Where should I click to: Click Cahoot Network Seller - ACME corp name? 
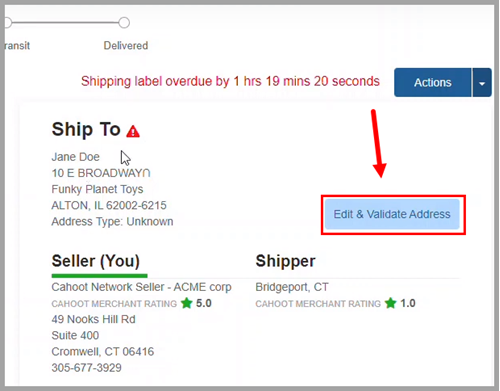click(142, 287)
